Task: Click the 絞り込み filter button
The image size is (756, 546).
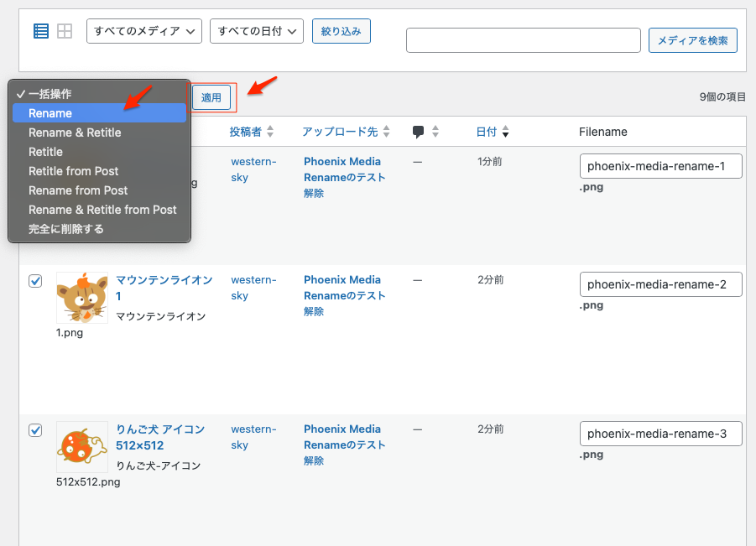Action: [x=341, y=31]
